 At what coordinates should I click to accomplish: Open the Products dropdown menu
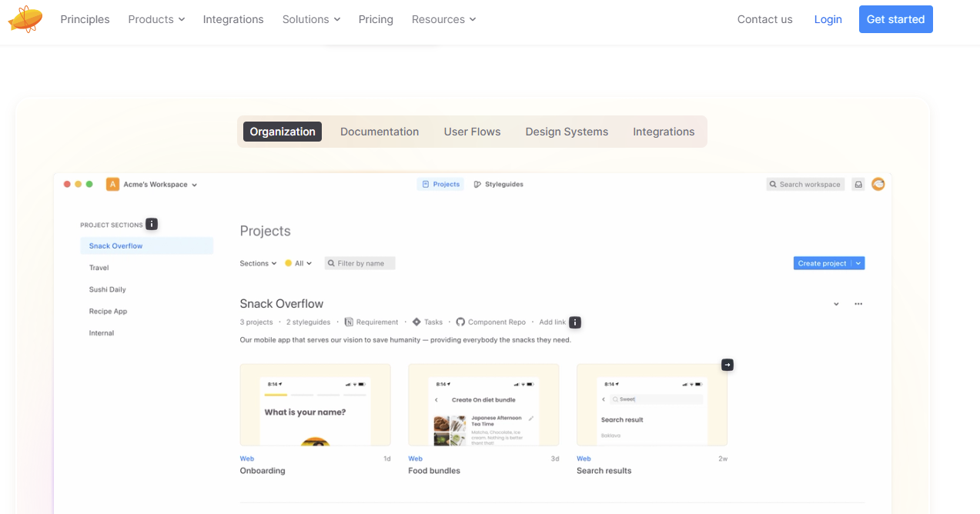(156, 19)
